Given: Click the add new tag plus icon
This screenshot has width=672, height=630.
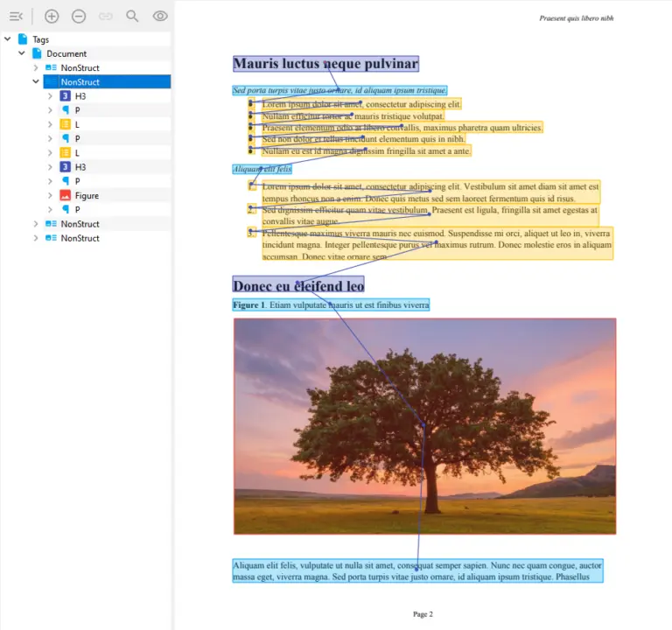Looking at the screenshot, I should click(x=52, y=17).
